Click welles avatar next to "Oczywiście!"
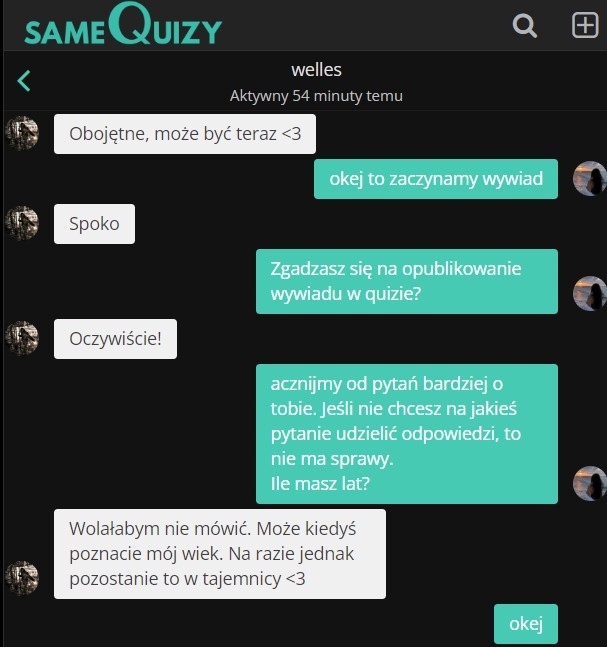 (22, 338)
